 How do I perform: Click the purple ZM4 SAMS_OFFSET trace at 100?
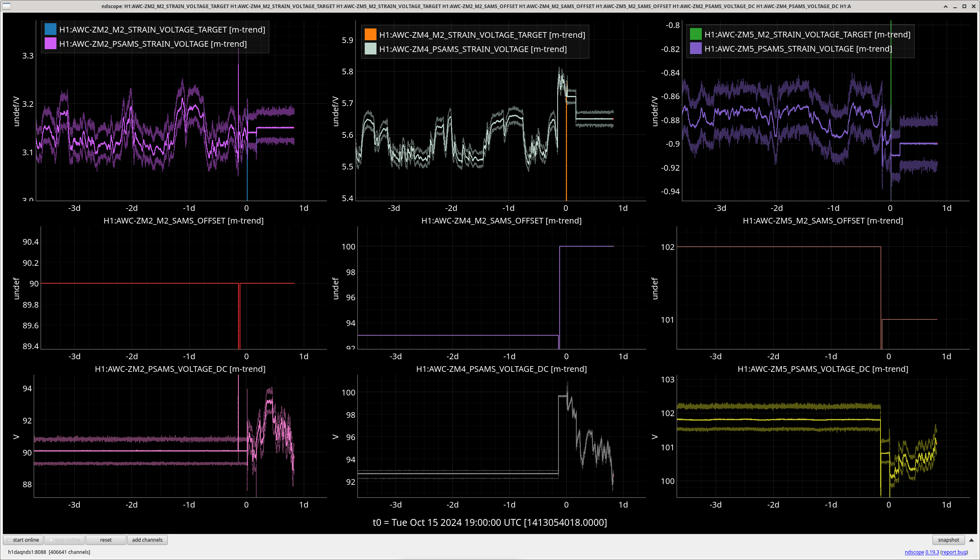click(587, 246)
